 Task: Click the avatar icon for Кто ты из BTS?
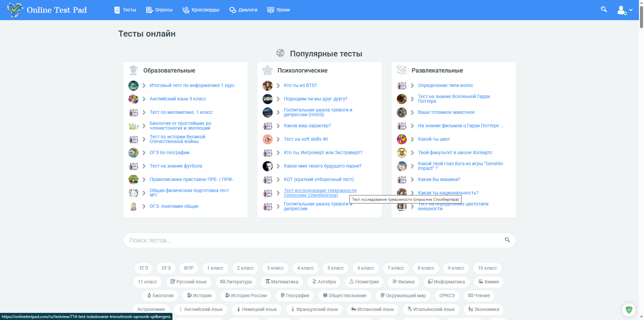pyautogui.click(x=268, y=86)
